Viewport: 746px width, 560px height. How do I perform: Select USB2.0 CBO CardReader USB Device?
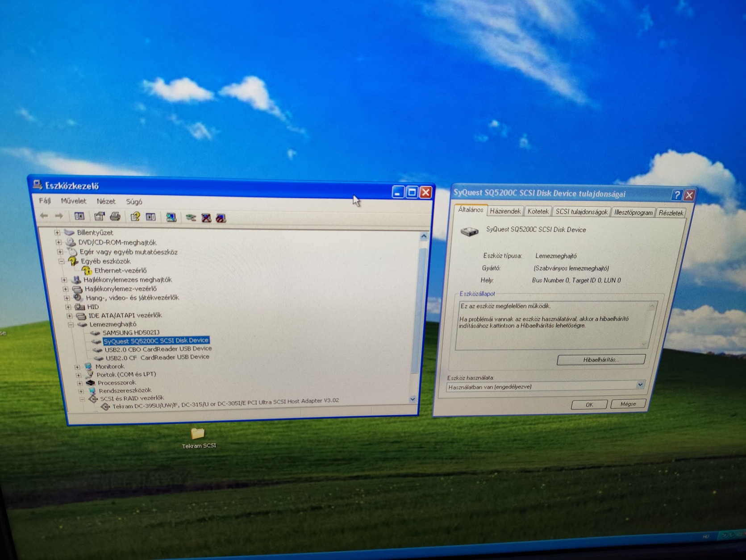[158, 349]
